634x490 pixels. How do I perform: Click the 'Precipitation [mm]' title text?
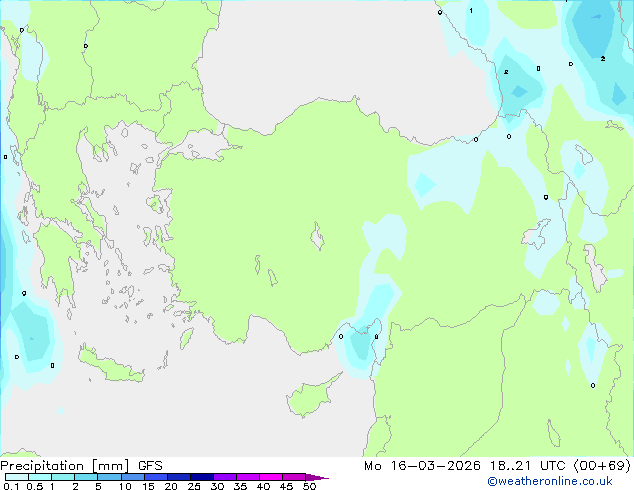pos(65,466)
